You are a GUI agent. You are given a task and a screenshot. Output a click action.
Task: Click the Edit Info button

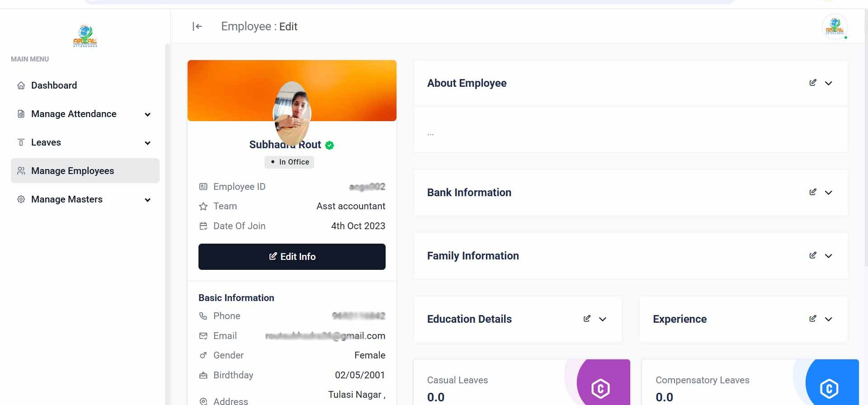pos(292,257)
